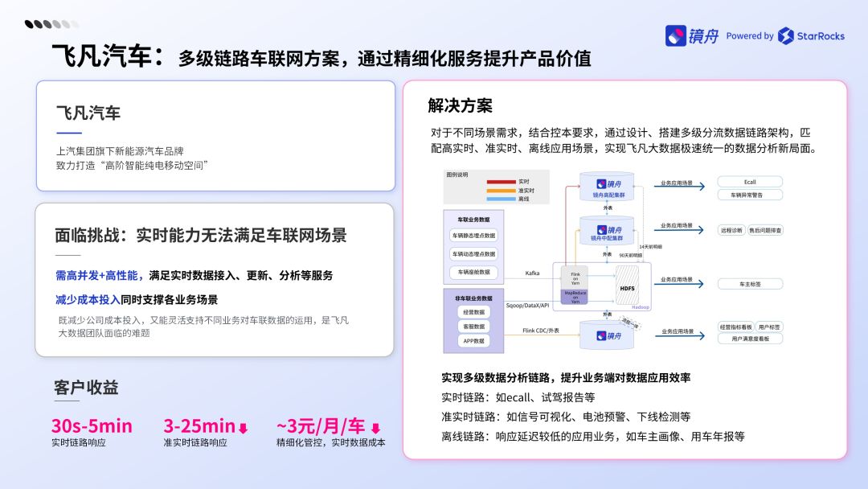
Task: Click the 非车联业务数据 group heading
Action: pos(473,298)
